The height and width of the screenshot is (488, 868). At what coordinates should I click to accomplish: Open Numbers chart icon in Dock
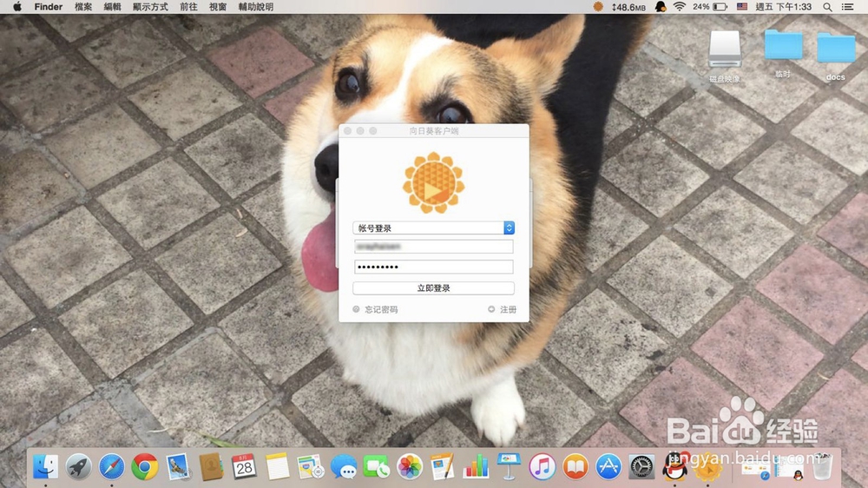coord(476,466)
